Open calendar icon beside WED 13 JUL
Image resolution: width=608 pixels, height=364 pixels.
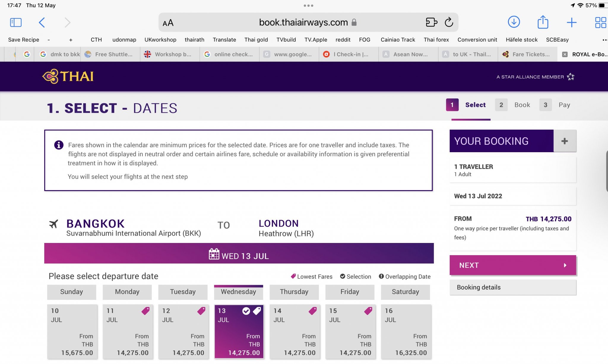[214, 254]
